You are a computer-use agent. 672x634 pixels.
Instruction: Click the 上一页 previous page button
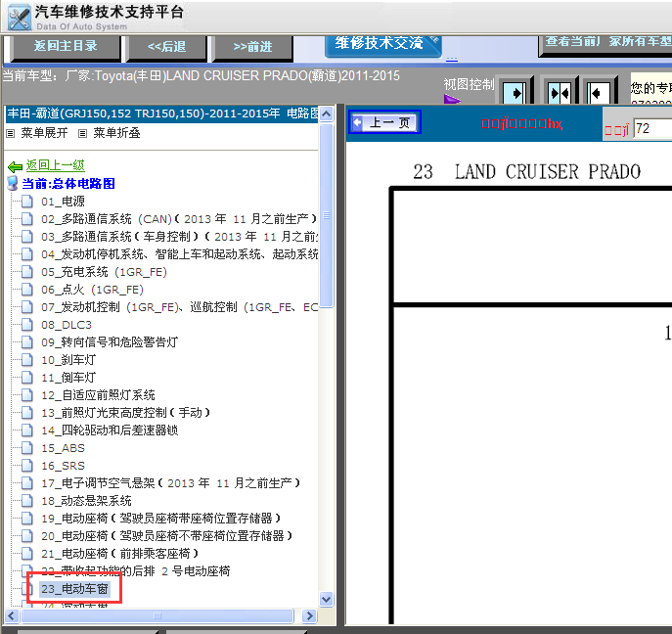tap(384, 122)
